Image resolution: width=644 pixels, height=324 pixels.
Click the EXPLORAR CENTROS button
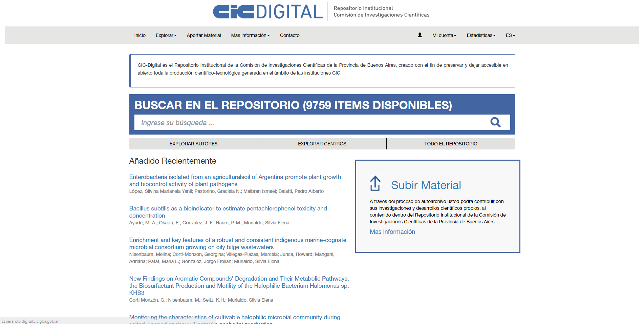tap(322, 144)
